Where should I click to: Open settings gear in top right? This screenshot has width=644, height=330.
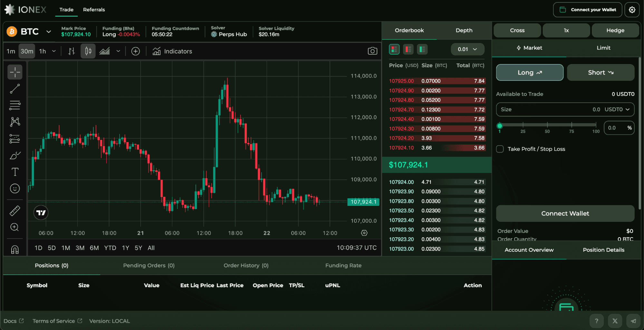(632, 10)
